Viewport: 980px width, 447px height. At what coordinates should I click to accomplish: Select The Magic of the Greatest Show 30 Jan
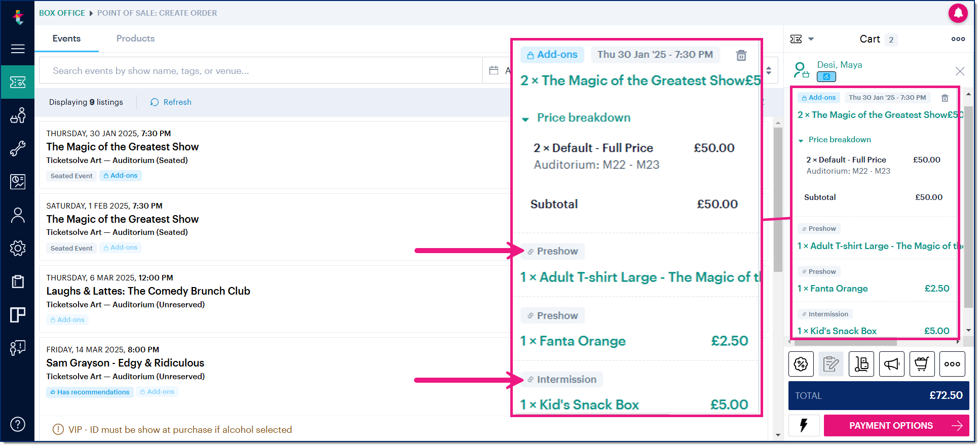(122, 147)
